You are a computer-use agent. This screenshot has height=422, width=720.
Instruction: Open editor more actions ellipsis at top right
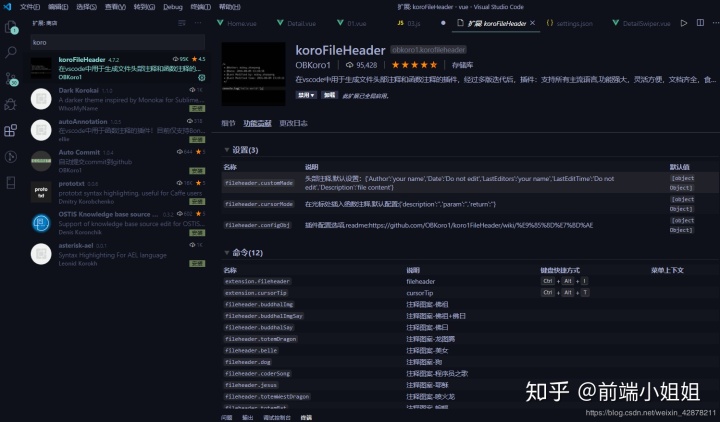(x=715, y=23)
